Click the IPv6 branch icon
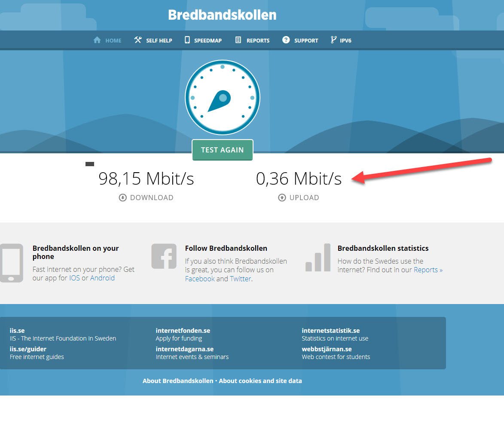 click(334, 40)
